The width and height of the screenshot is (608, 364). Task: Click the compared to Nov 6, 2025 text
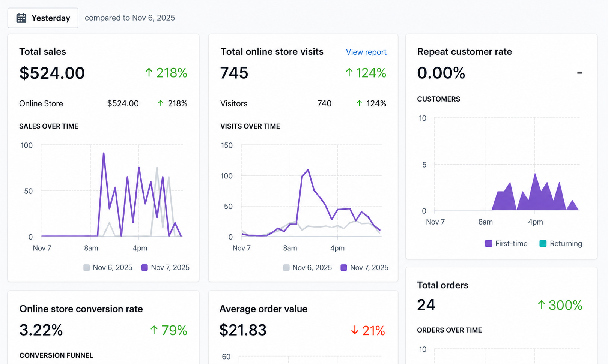coord(130,18)
